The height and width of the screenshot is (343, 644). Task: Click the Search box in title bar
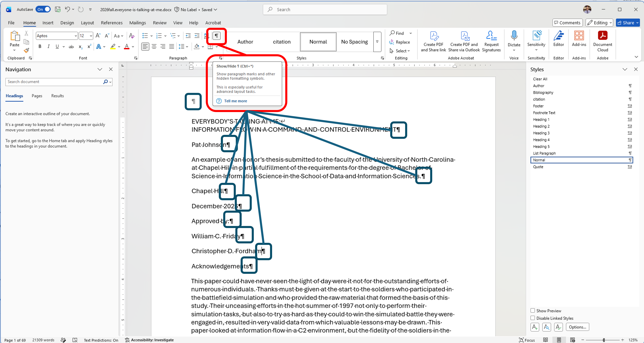[325, 10]
